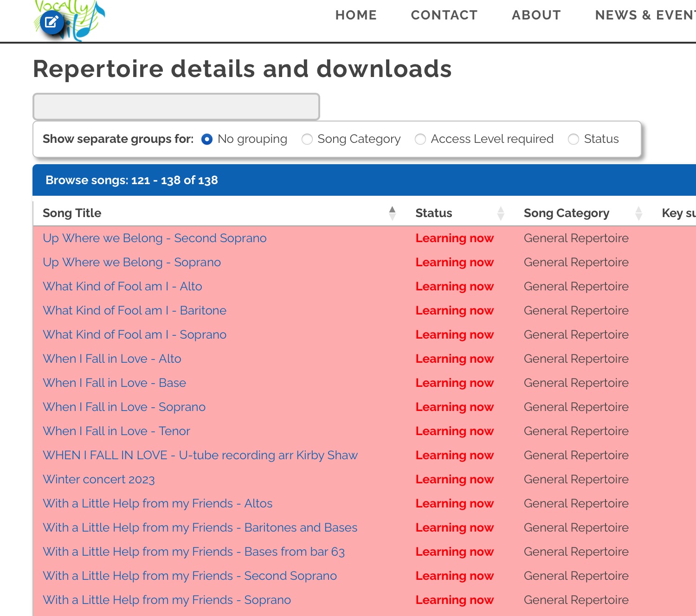Open When I Fall in Love - Soprano
The width and height of the screenshot is (696, 616).
click(124, 407)
